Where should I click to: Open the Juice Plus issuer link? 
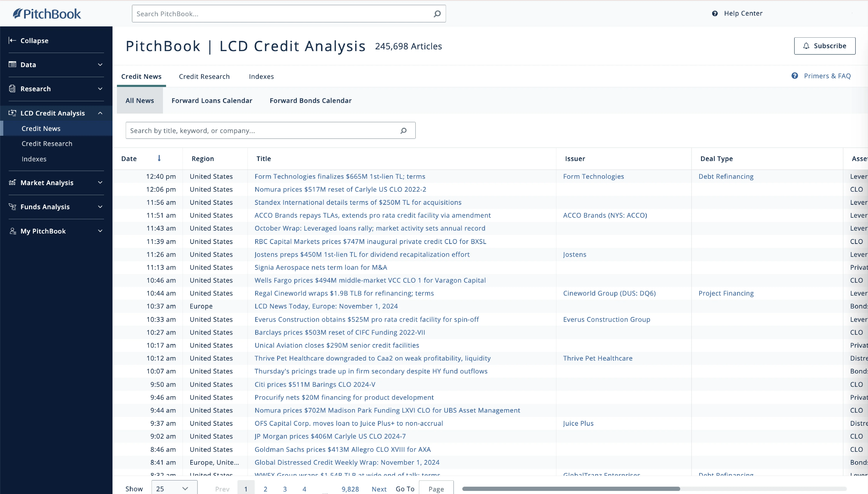(x=578, y=423)
